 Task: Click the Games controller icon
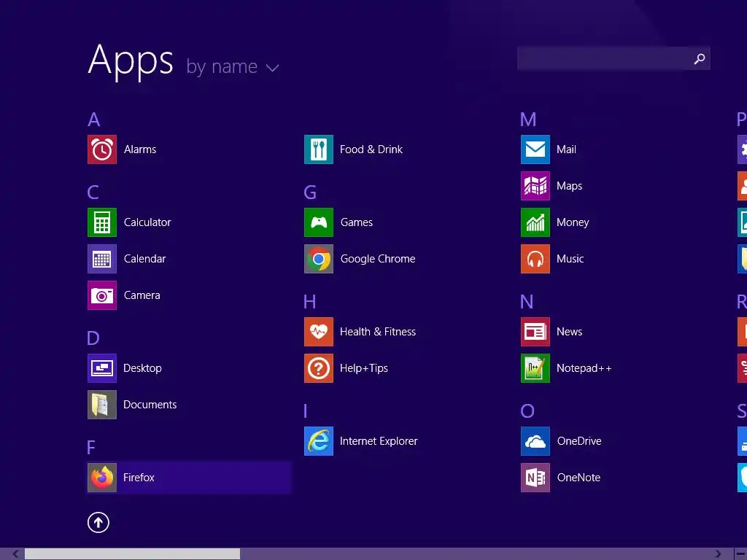pos(319,222)
